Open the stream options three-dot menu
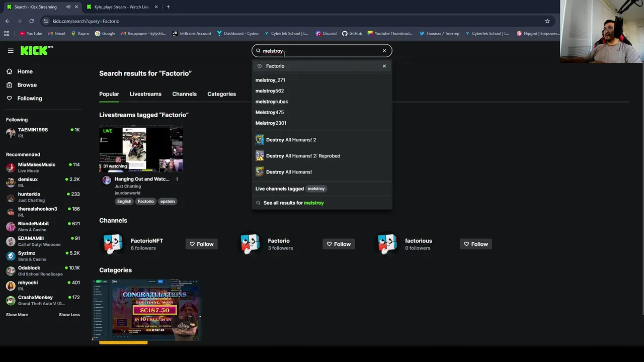This screenshot has width=644, height=362. coord(177,179)
